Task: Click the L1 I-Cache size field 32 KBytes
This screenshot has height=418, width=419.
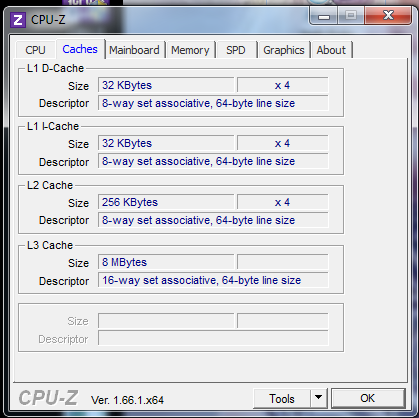Action: tap(166, 143)
